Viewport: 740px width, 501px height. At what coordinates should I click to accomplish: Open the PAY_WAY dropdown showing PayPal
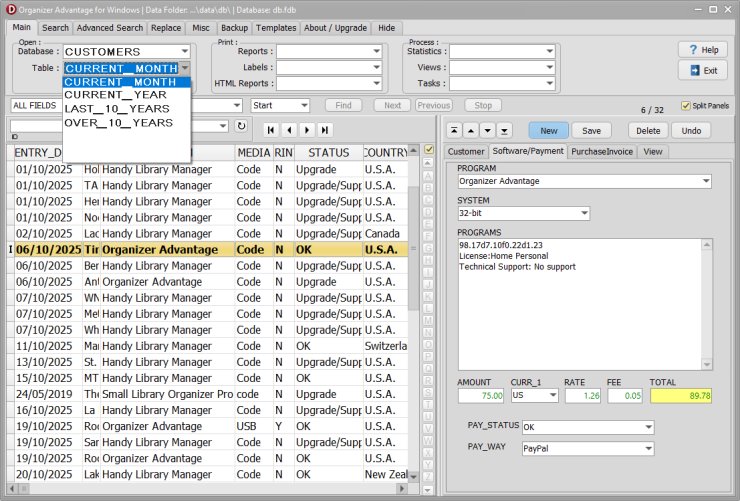tap(648, 448)
